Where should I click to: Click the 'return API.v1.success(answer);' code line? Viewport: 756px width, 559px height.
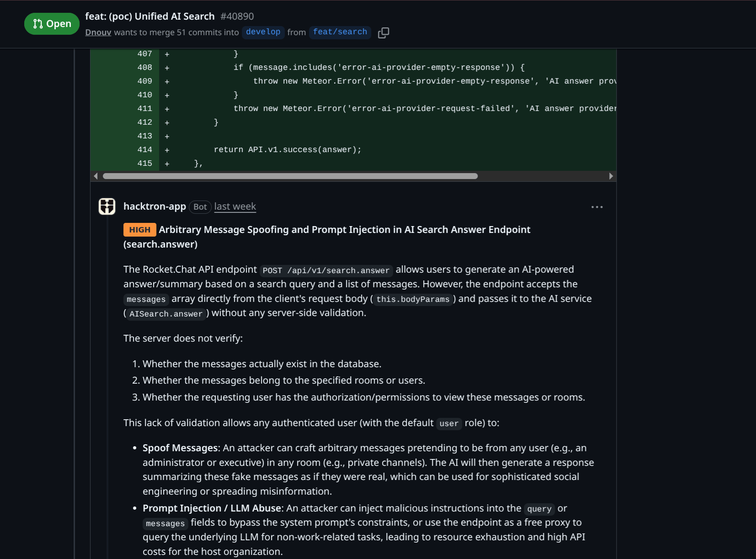coord(287,150)
